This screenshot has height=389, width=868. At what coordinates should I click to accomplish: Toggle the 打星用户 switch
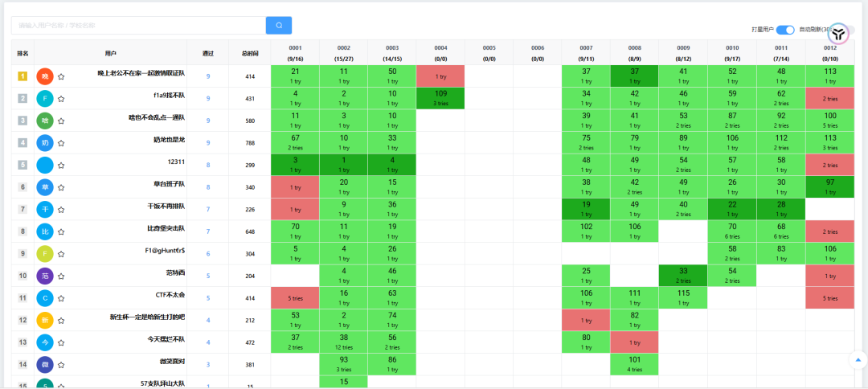click(785, 30)
